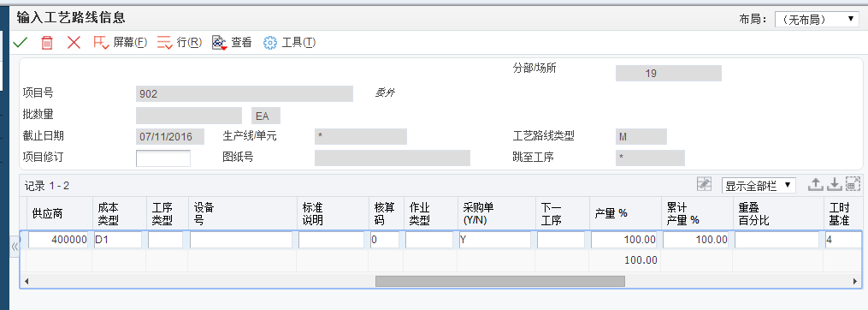
Task: Click the 项目号 field showing 902
Action: click(244, 93)
